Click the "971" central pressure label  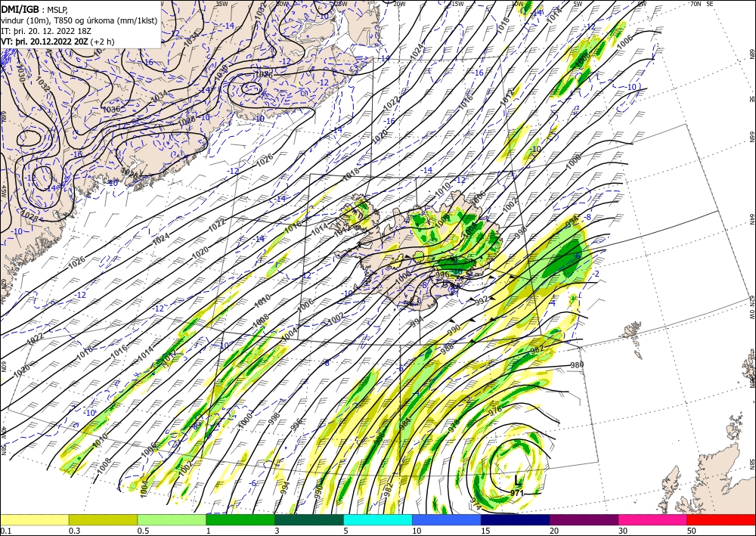pos(517,493)
